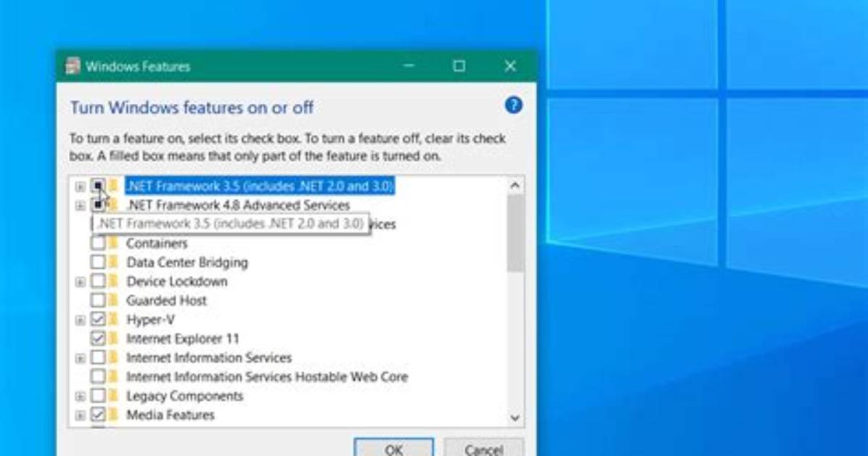Expand the .NET Framework 3.5 tree node
Screen dimensions: 868x456
(x=81, y=187)
